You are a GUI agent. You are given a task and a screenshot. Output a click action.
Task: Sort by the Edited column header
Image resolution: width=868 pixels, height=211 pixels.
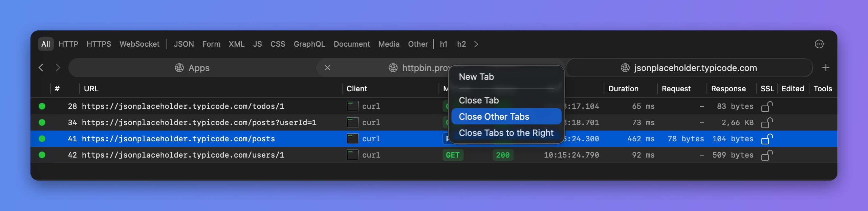pos(793,89)
